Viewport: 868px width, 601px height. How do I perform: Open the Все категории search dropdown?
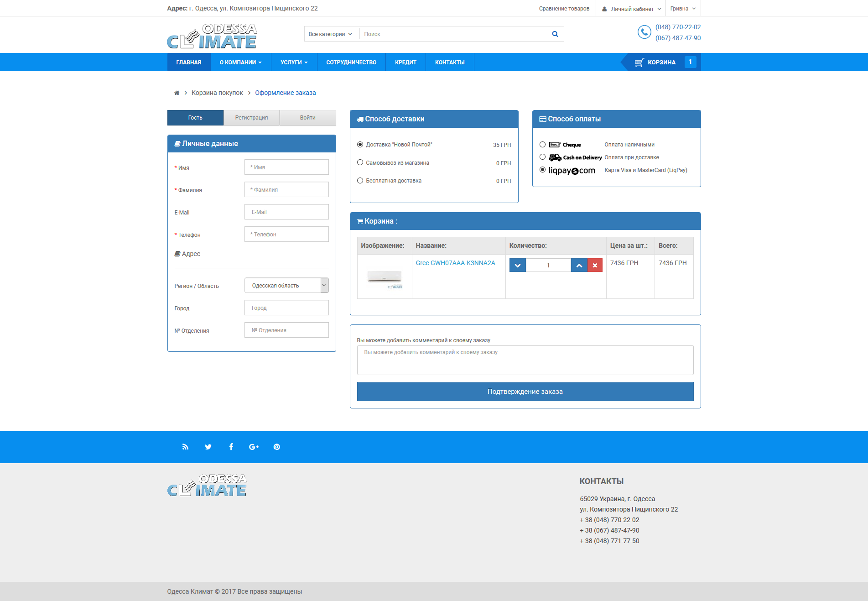coord(330,34)
